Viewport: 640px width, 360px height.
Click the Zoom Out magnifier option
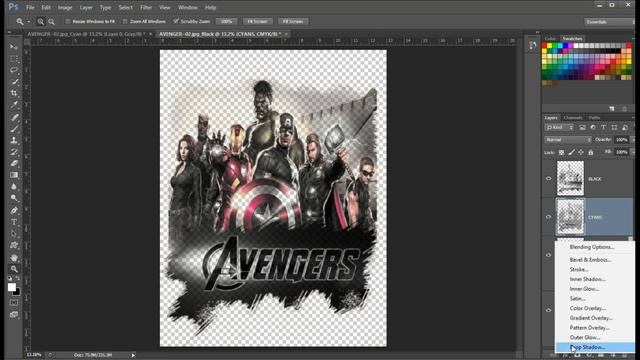[51, 21]
